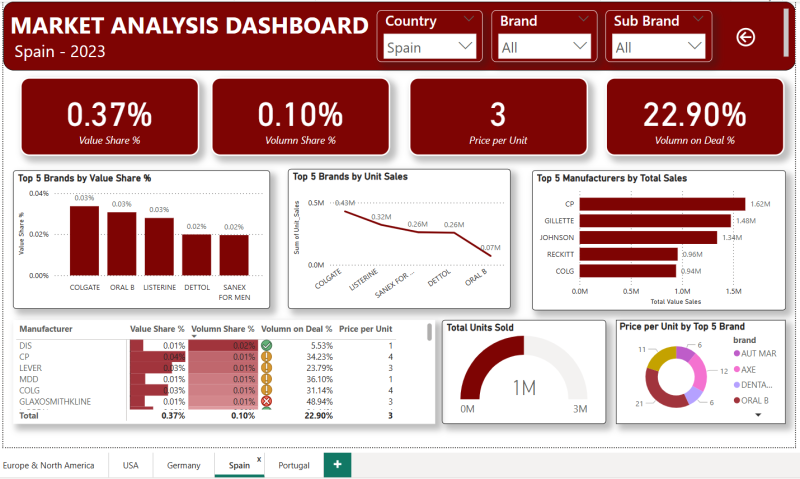This screenshot has height=479, width=800.
Task: Select the DETTOL bar in value share chart
Action: coord(196,255)
